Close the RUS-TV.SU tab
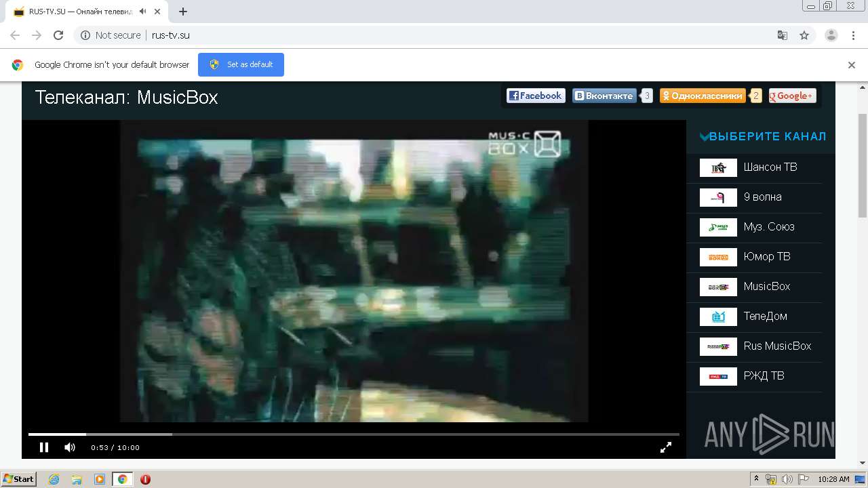This screenshot has width=868, height=488. pos(157,12)
